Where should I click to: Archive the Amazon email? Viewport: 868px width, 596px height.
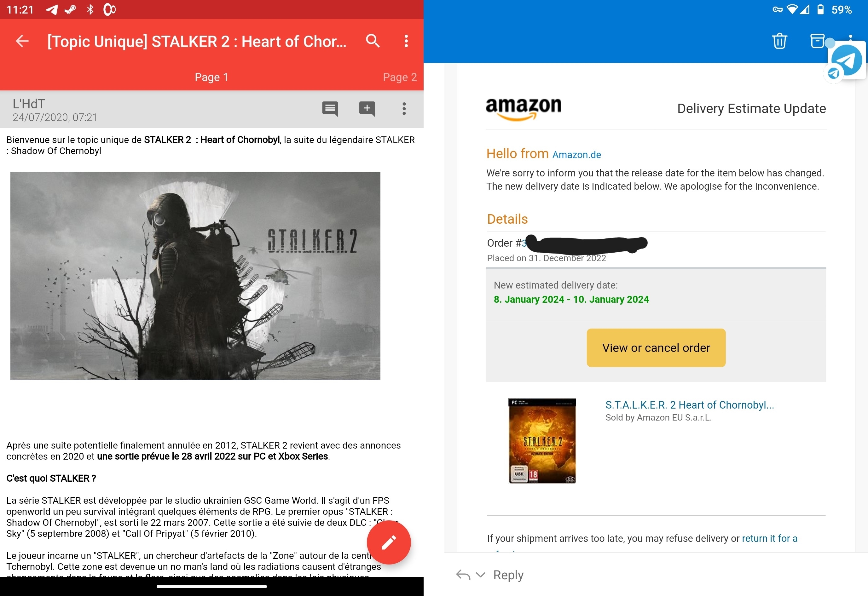point(817,41)
